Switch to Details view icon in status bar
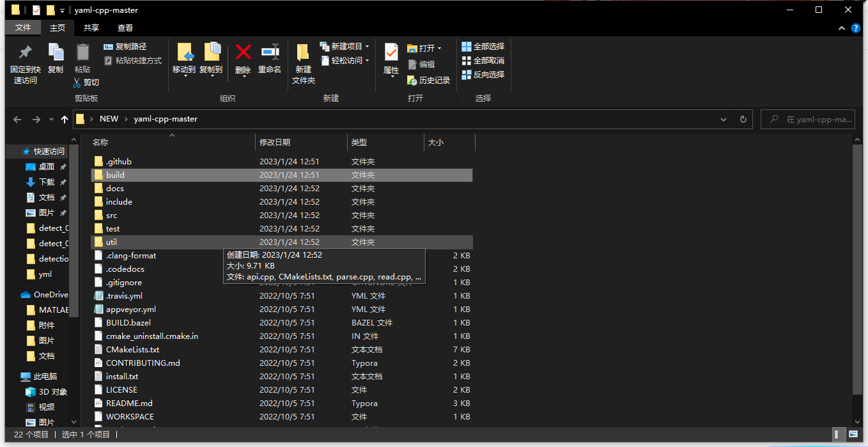 tap(839, 435)
